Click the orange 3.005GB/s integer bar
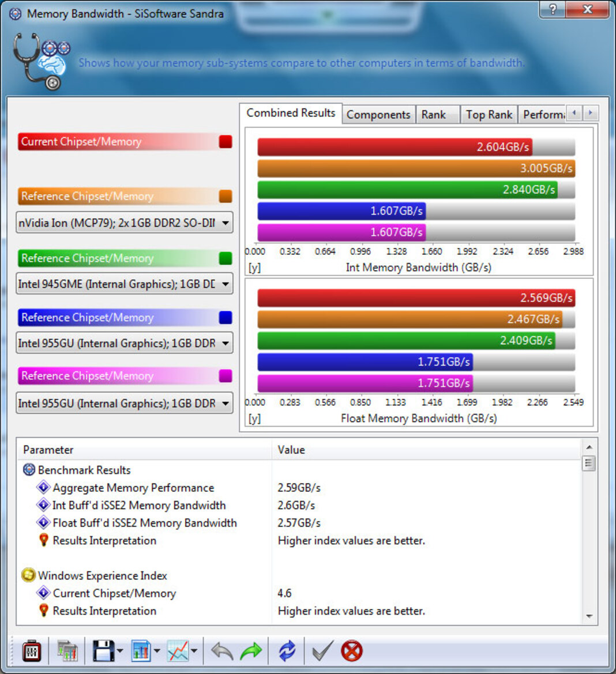Image resolution: width=616 pixels, height=674 pixels. (416, 168)
